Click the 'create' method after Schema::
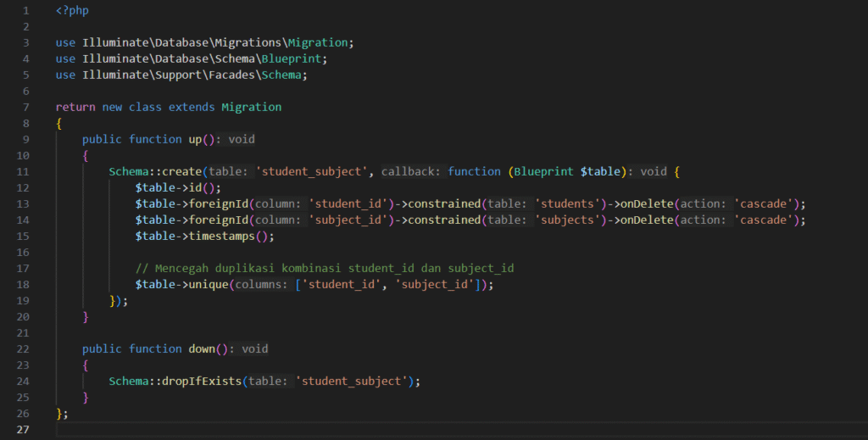868x440 pixels. point(182,172)
